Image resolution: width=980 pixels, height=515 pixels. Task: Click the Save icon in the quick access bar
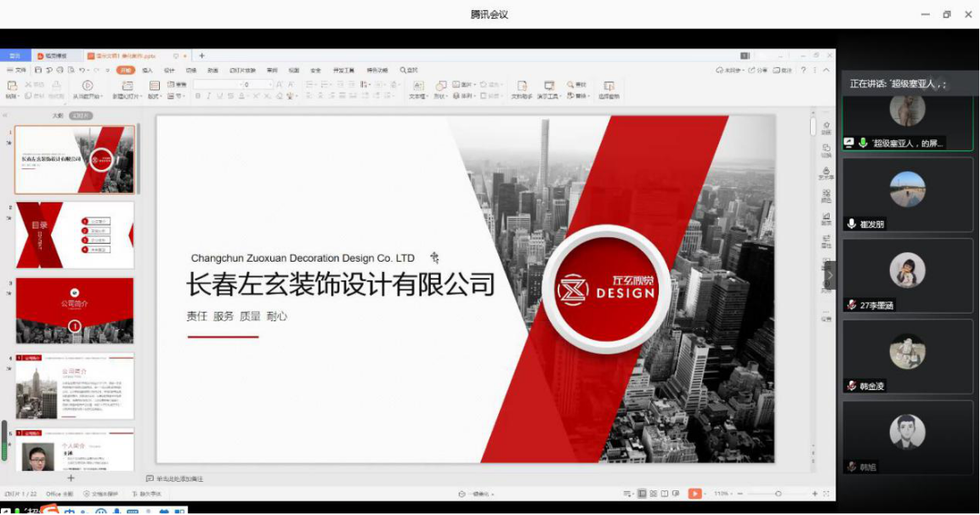pyautogui.click(x=38, y=70)
